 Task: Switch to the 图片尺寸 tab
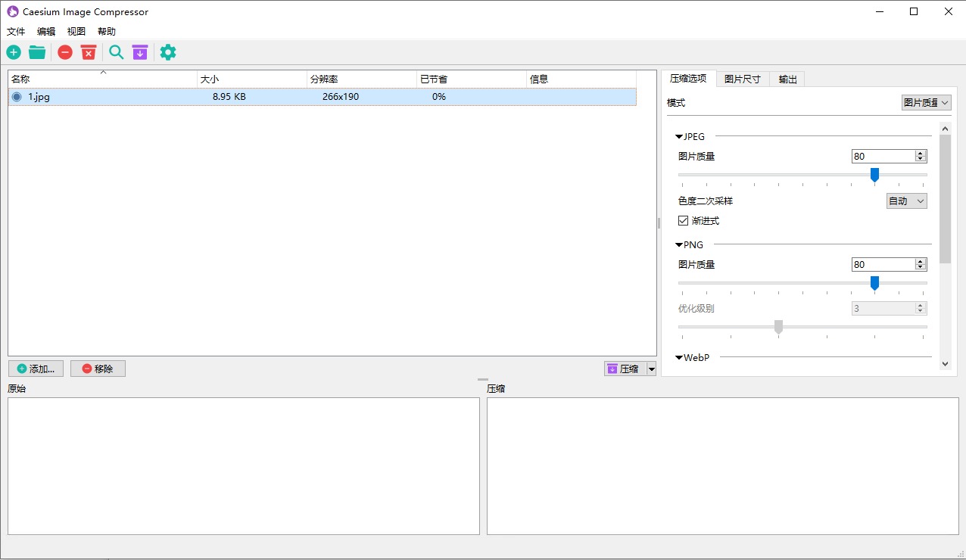742,79
